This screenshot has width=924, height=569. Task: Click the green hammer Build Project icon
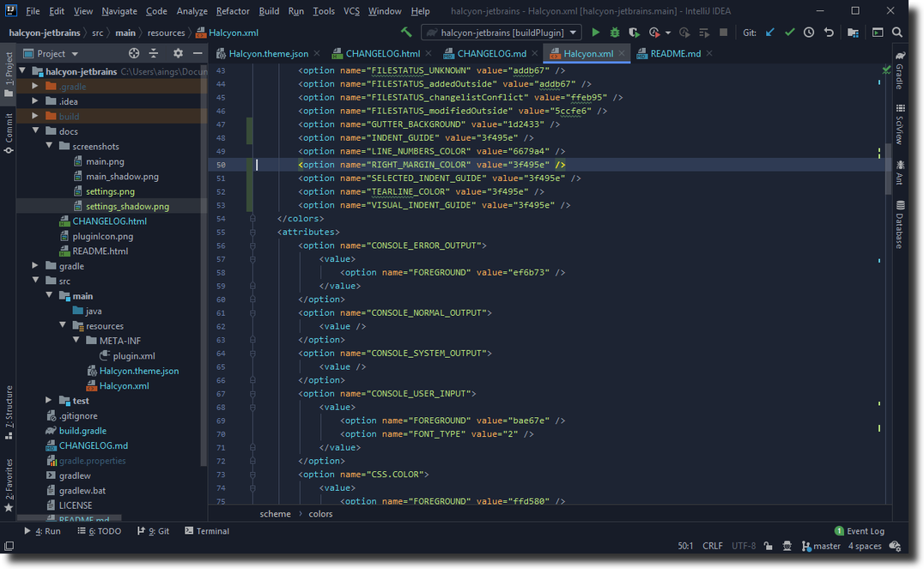[406, 33]
